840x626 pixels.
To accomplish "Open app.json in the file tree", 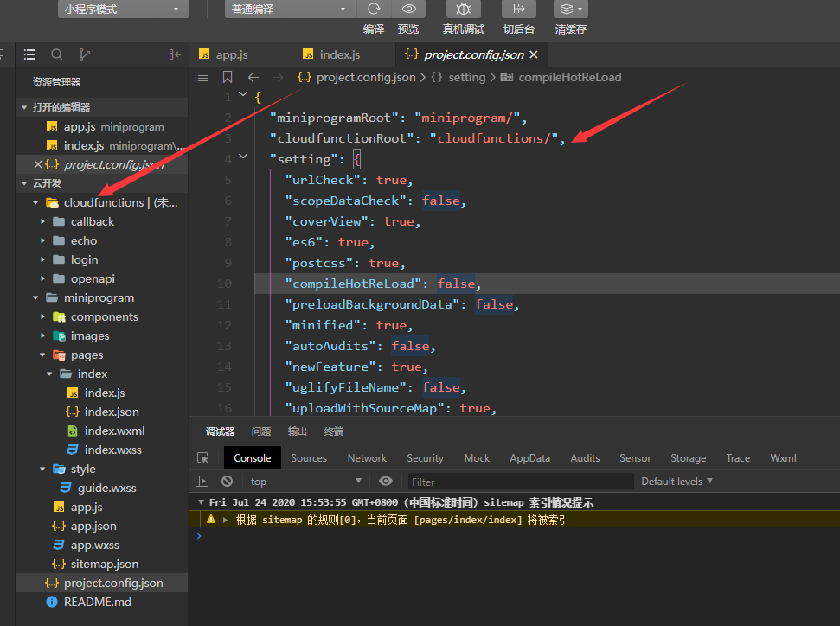I will 93,526.
